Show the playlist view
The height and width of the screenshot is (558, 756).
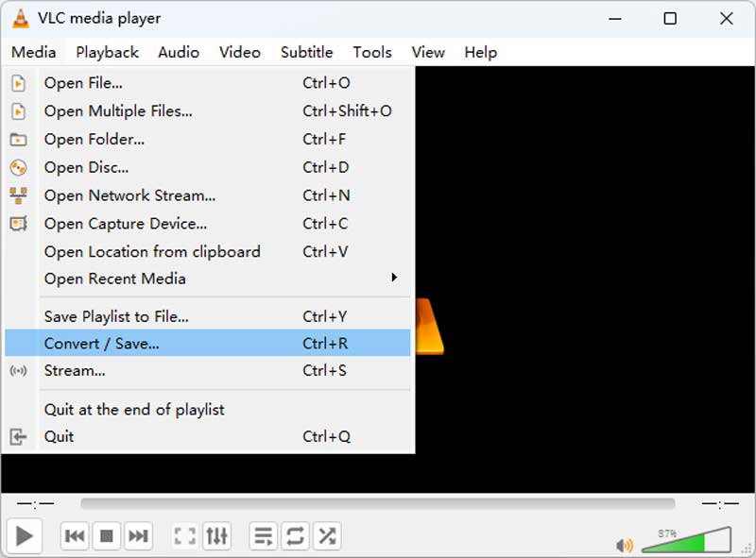pos(264,535)
